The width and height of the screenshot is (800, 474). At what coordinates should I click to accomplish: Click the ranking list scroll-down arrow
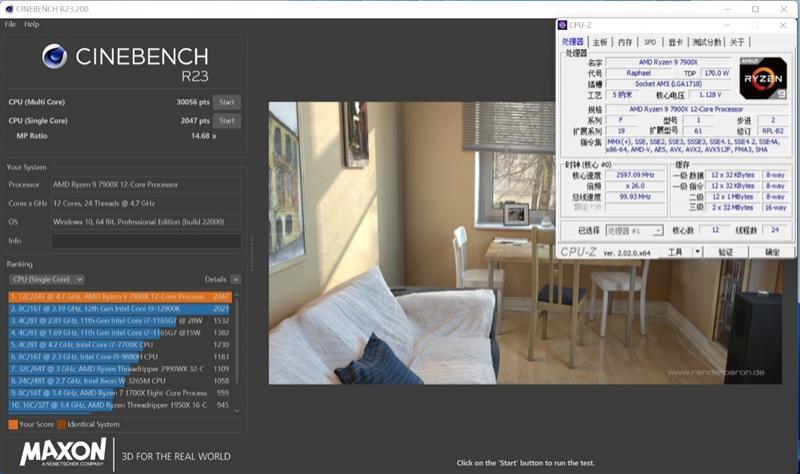(237, 410)
